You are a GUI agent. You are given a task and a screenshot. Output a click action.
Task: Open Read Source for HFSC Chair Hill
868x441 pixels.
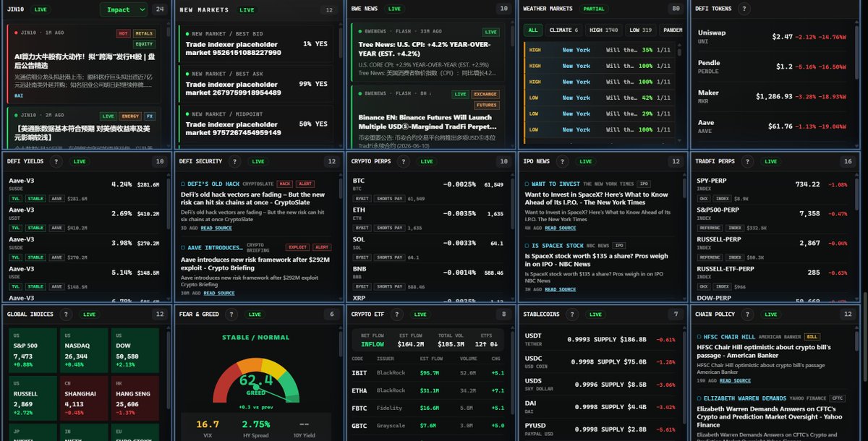[736, 380]
